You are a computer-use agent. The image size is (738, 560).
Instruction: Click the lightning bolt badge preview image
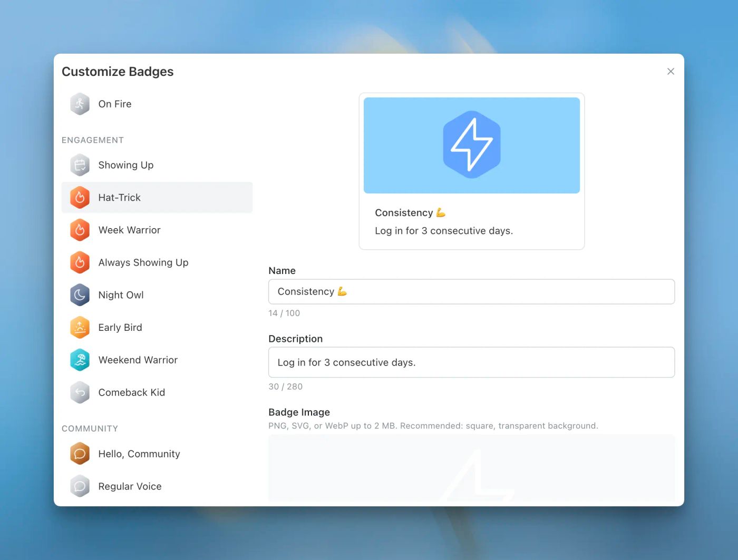[x=472, y=145]
